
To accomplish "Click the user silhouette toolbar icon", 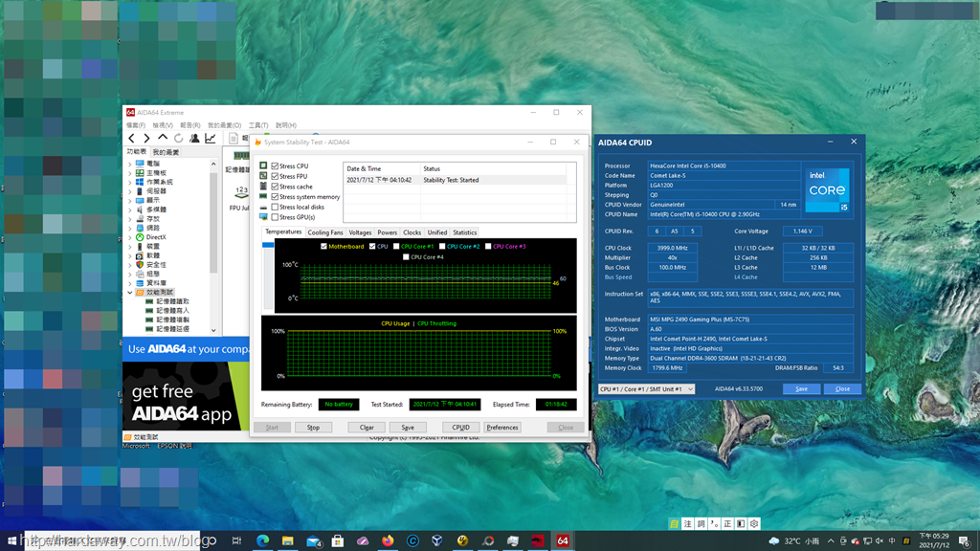I will click(x=194, y=138).
